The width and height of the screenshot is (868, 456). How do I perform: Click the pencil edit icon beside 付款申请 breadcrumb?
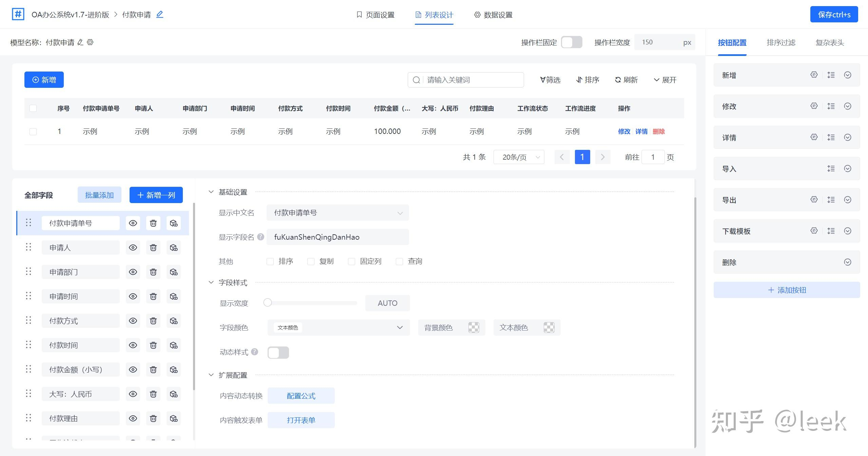click(160, 14)
